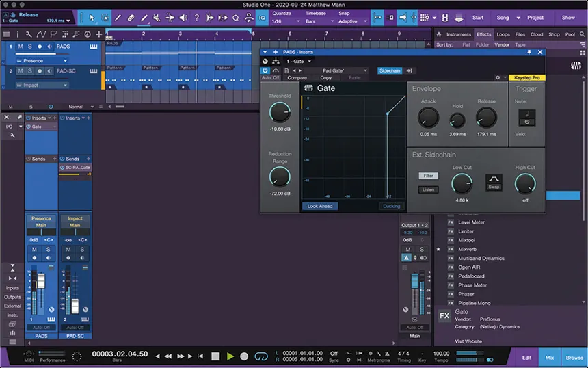The width and height of the screenshot is (588, 368).
Task: Select Multiband Dynamics effect
Action: [x=481, y=259]
